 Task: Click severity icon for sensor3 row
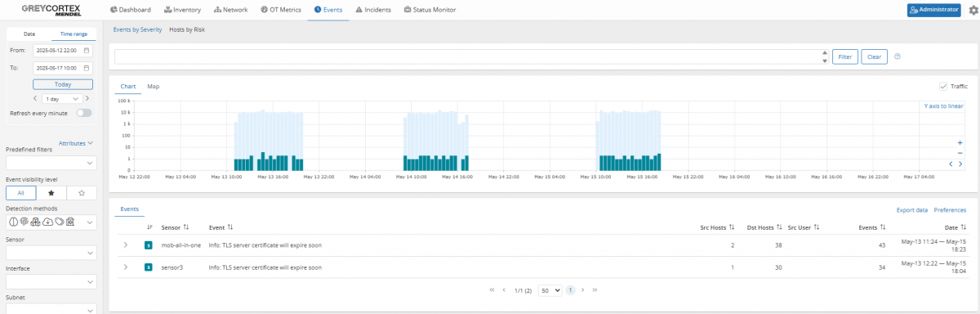coord(149,267)
